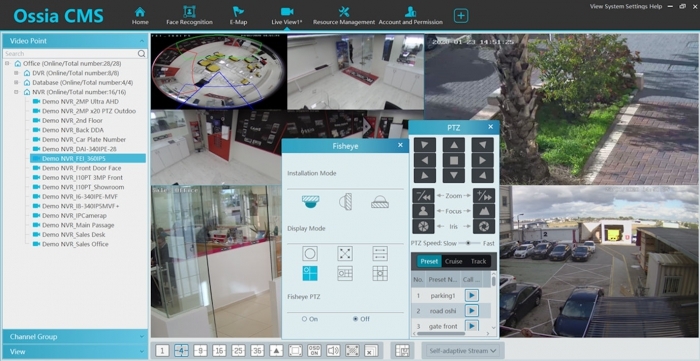Screen dimensions: 700x361
Task: Call the parking1 preset
Action: (472, 295)
